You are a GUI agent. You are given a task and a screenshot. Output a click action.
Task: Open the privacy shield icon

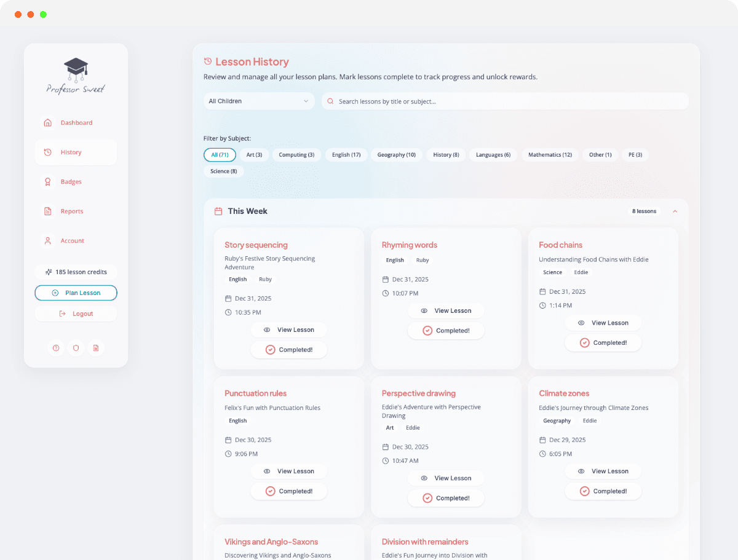(76, 348)
